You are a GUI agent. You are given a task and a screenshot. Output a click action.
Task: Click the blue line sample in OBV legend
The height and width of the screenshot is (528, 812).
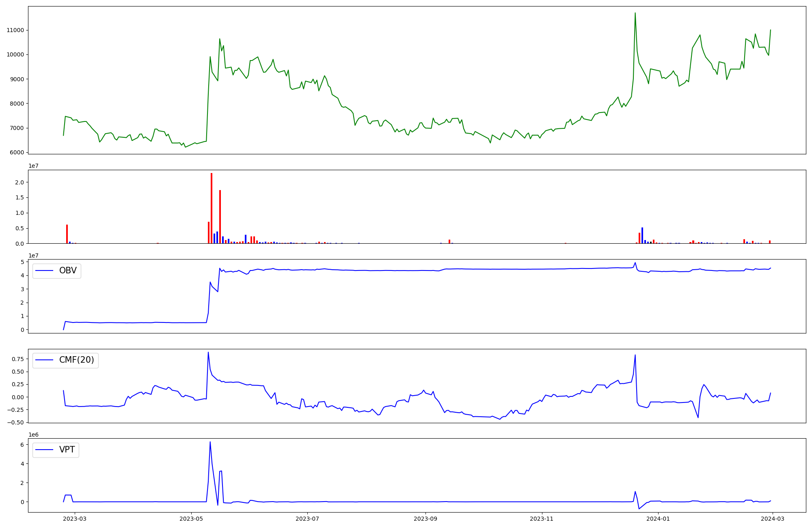tap(44, 270)
